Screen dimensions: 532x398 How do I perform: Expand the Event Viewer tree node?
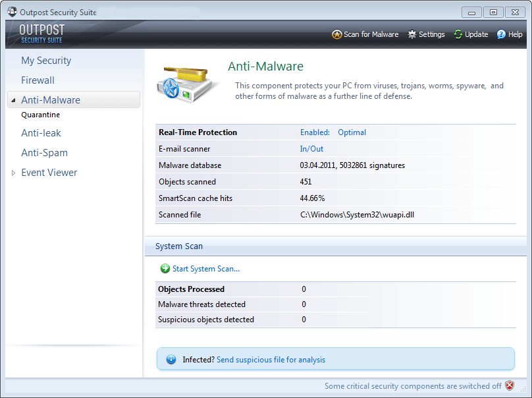click(x=14, y=173)
